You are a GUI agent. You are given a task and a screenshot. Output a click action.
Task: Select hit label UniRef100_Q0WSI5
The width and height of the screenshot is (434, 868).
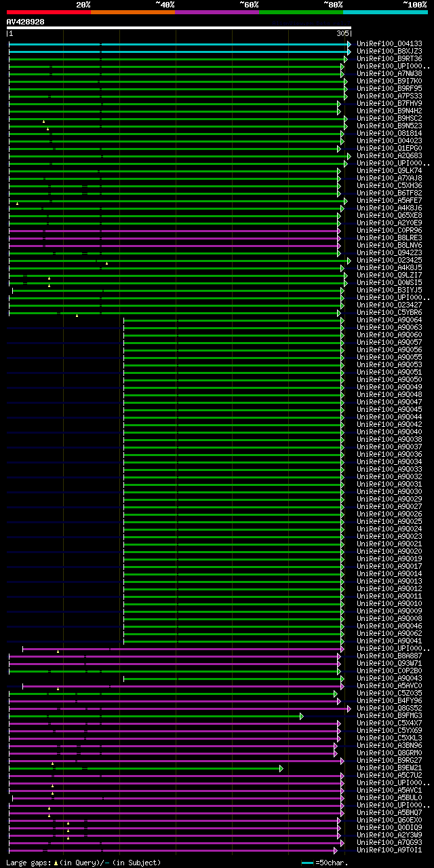pyautogui.click(x=389, y=282)
